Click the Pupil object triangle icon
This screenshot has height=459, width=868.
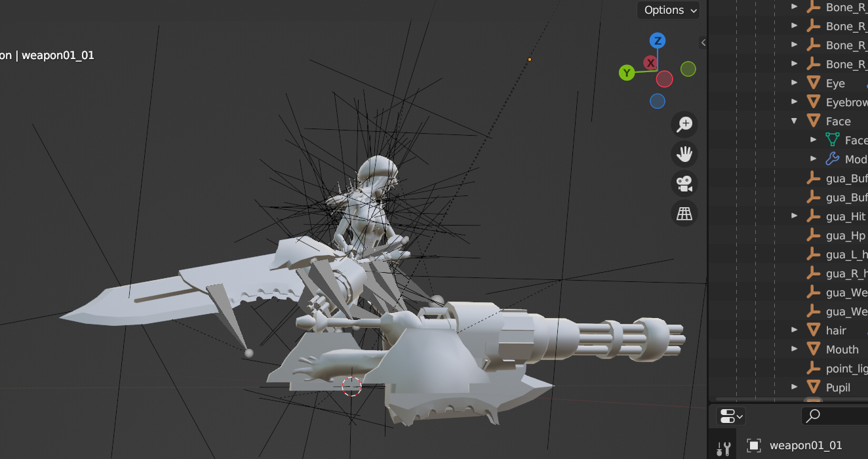point(814,388)
